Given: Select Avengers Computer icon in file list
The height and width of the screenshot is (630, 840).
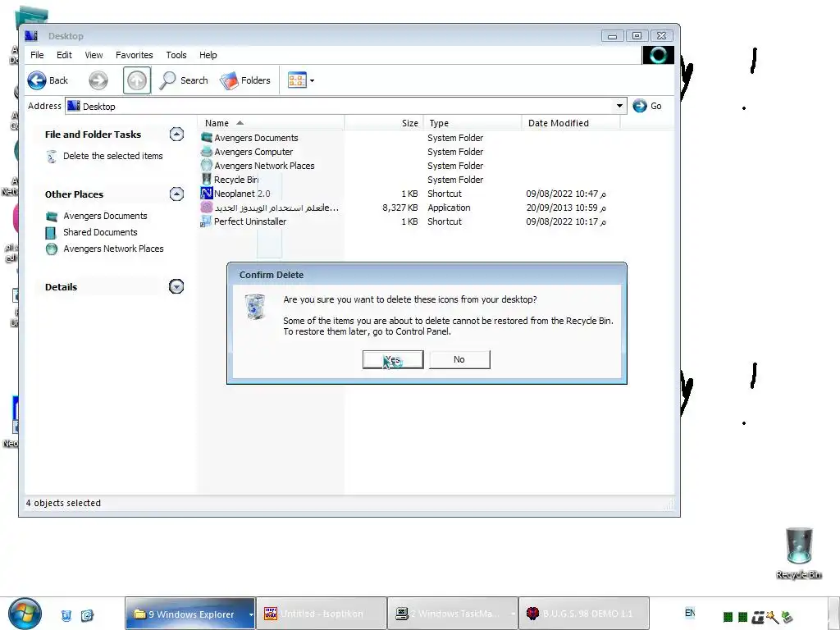Looking at the screenshot, I should click(x=206, y=152).
